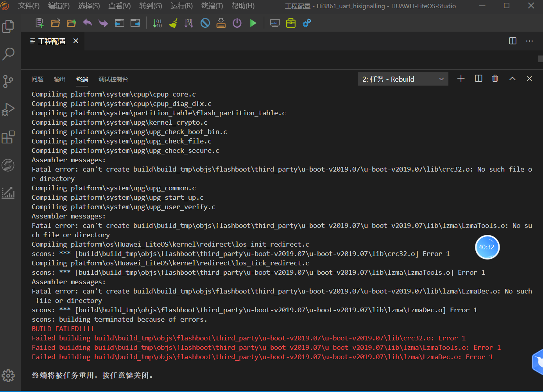Open the Run and Debug sidebar view
543x392 pixels.
pyautogui.click(x=8, y=109)
